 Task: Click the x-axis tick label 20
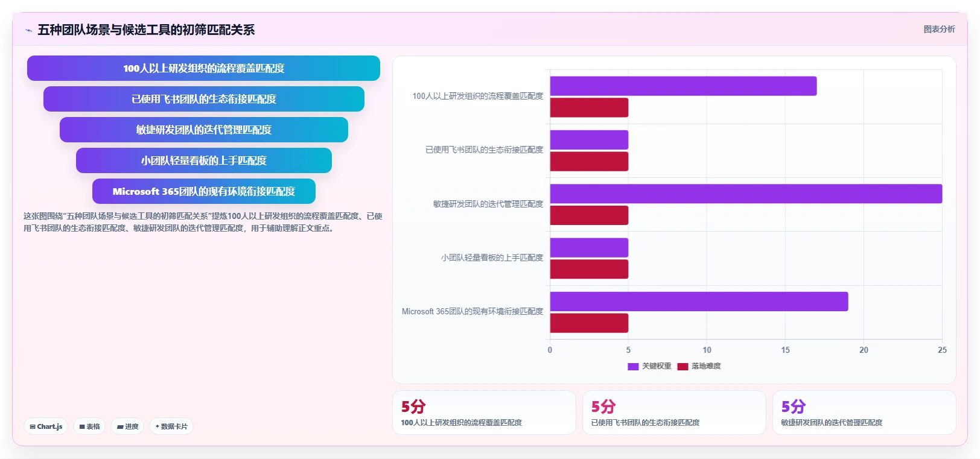pos(864,350)
